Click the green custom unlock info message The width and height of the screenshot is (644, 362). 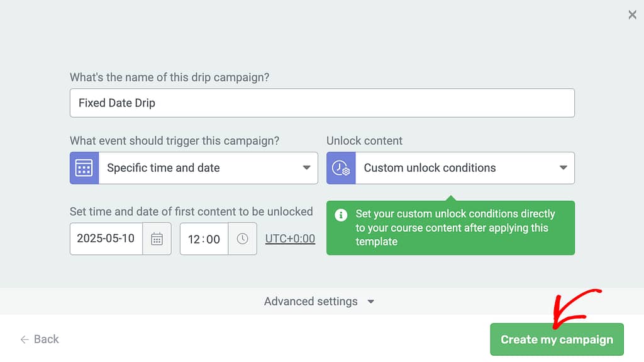(450, 228)
